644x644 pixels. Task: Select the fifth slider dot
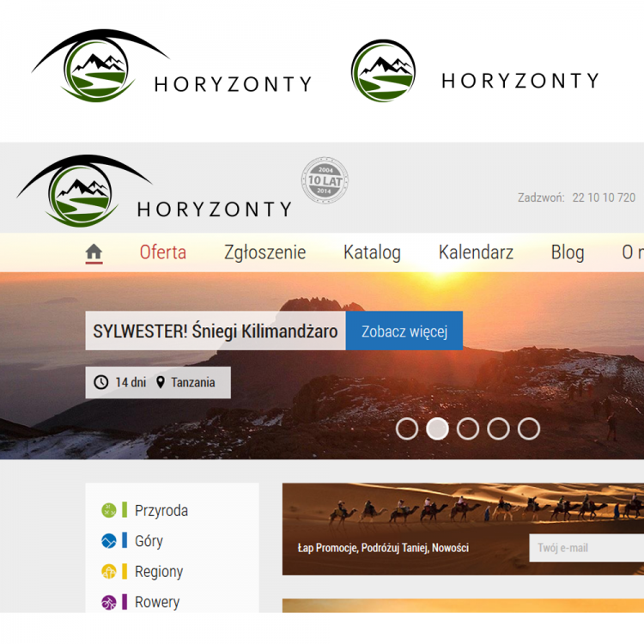[x=529, y=428]
